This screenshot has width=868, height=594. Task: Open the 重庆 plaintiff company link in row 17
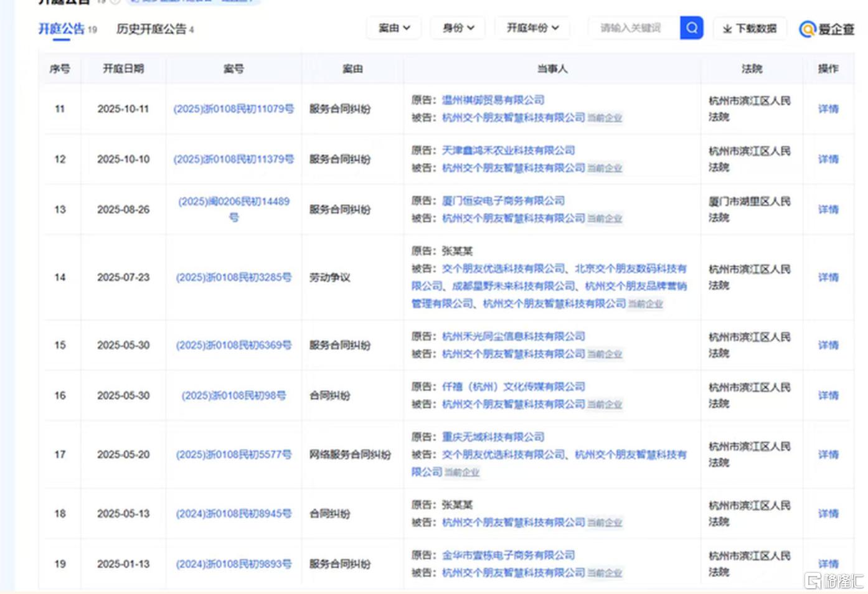click(x=493, y=438)
